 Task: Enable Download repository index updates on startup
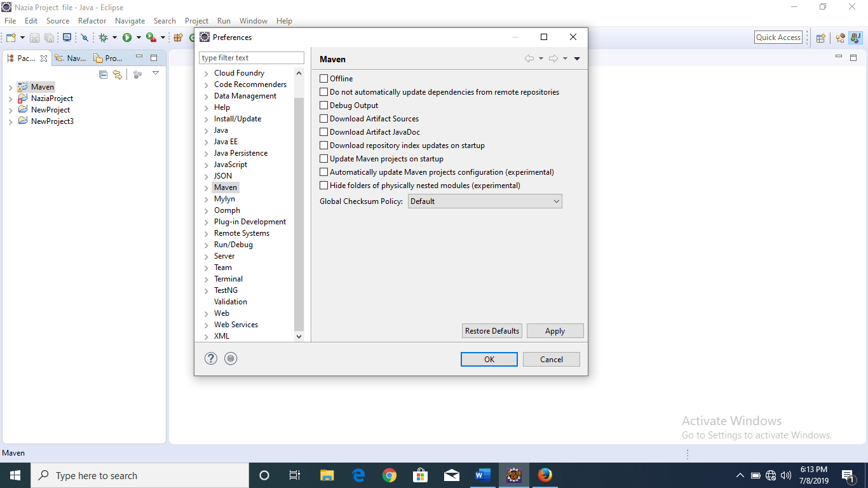coord(324,146)
